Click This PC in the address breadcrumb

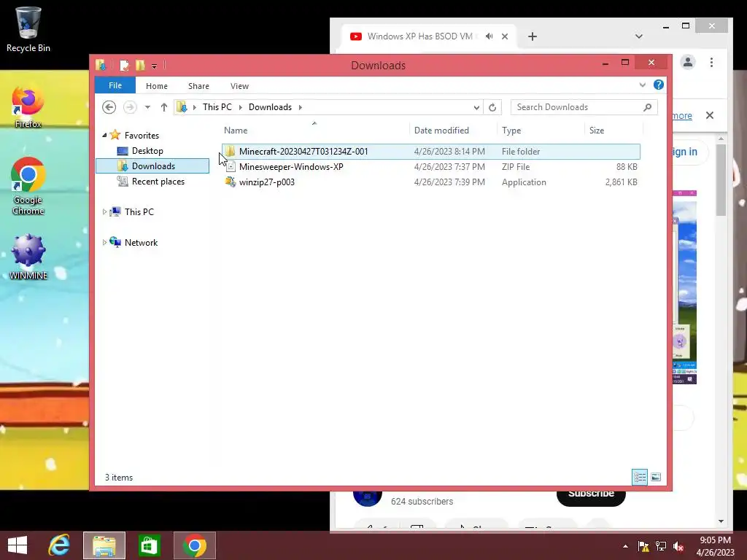[217, 107]
